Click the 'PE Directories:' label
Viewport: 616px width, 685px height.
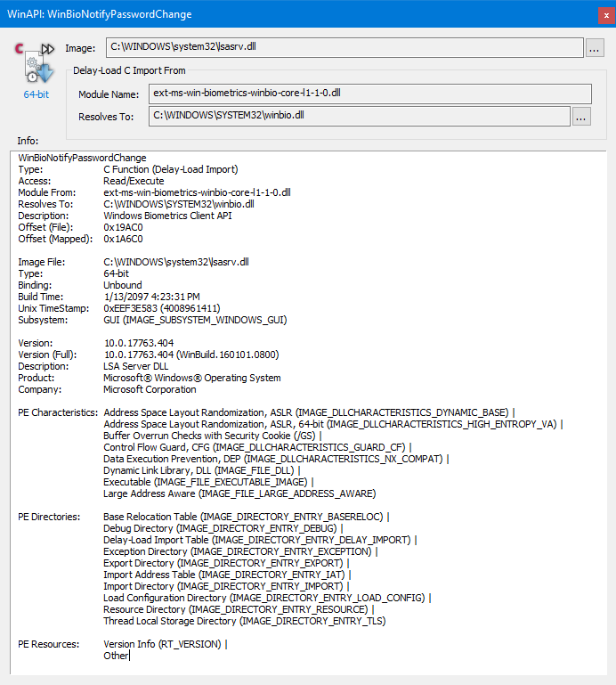(x=49, y=517)
